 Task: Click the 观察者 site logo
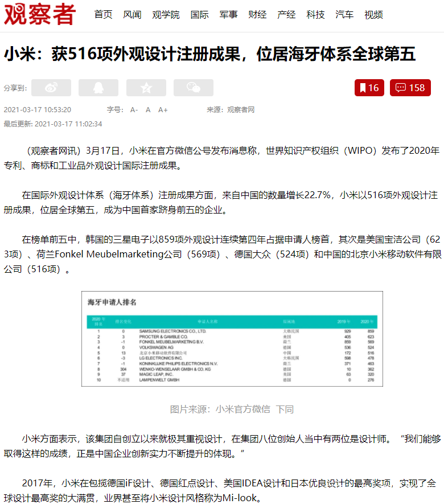tap(39, 14)
